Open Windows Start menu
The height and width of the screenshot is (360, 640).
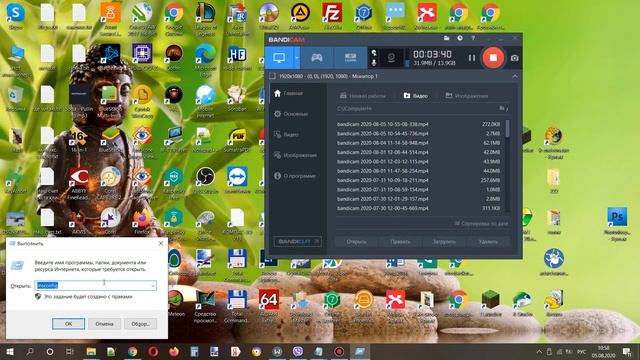pos(10,351)
